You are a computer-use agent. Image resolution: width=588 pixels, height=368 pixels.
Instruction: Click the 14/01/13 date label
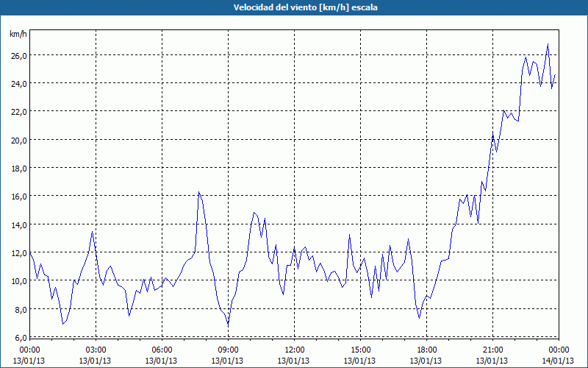(x=558, y=361)
